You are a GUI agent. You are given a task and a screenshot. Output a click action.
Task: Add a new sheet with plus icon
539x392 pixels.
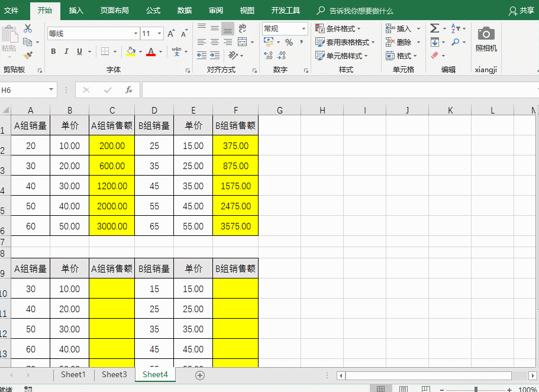tap(200, 375)
